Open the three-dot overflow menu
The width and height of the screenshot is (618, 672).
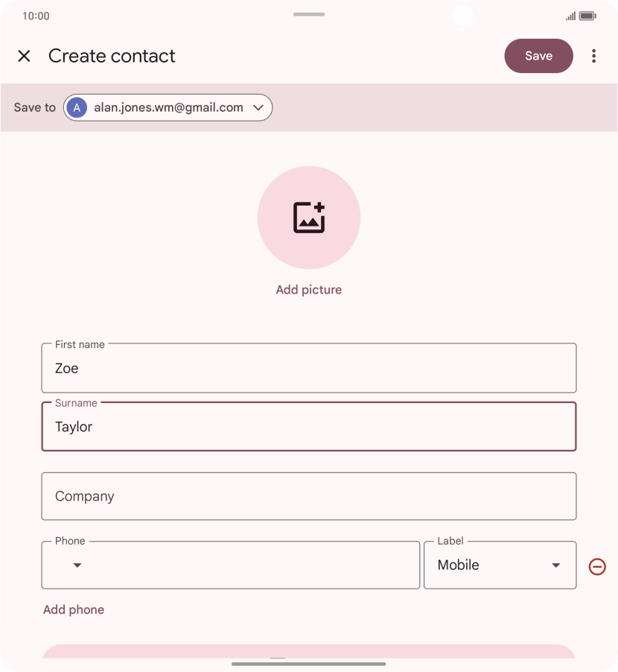point(593,56)
